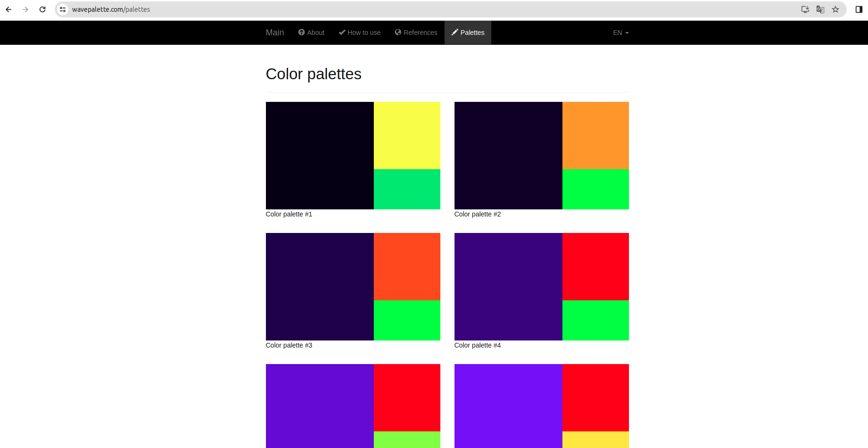The image size is (868, 448).
Task: Select the indigo block of palette #4
Action: [x=508, y=287]
